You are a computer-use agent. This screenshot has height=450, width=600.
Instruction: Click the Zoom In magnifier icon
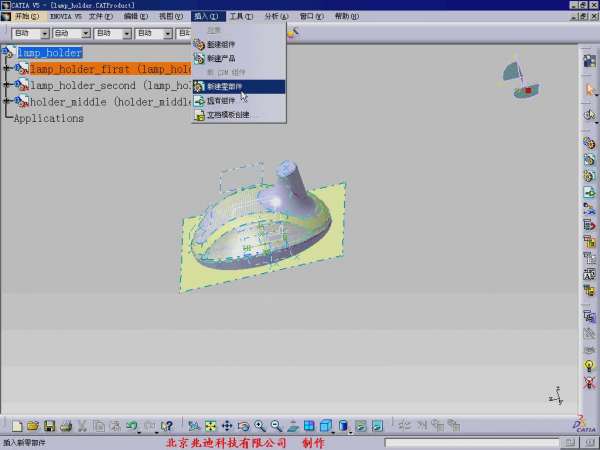pos(260,426)
